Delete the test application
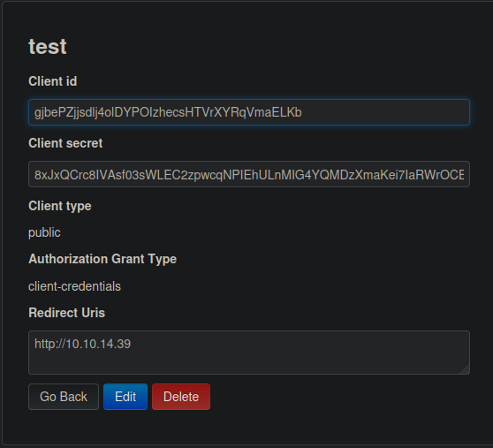493x448 pixels. (x=181, y=397)
